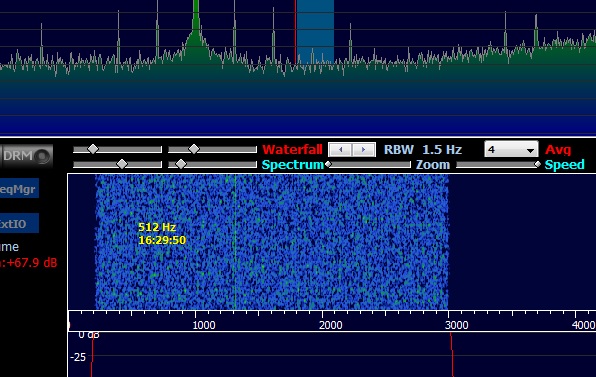Click the second bottom-row spectrum slider handle
Screen dimensions: 596x377
[181, 164]
